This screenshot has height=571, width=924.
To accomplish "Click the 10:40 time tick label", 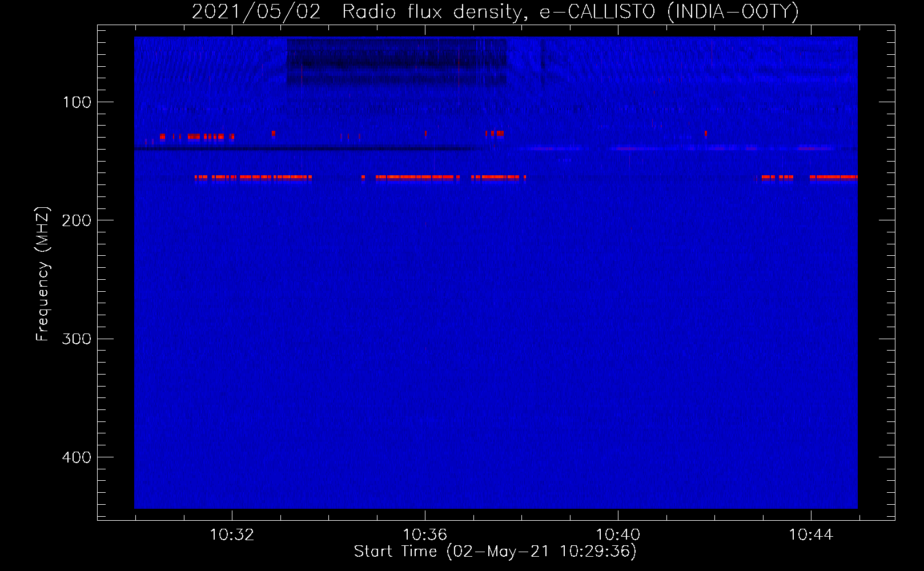I will pos(618,535).
